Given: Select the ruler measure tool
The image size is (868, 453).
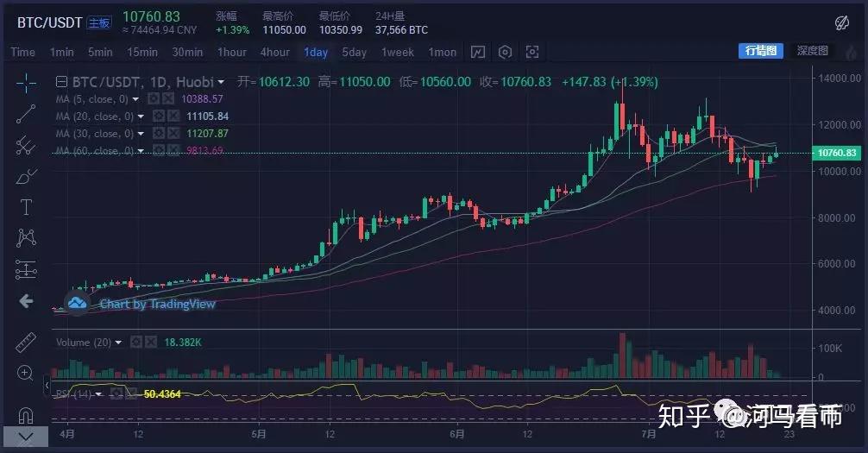Looking at the screenshot, I should coord(26,343).
